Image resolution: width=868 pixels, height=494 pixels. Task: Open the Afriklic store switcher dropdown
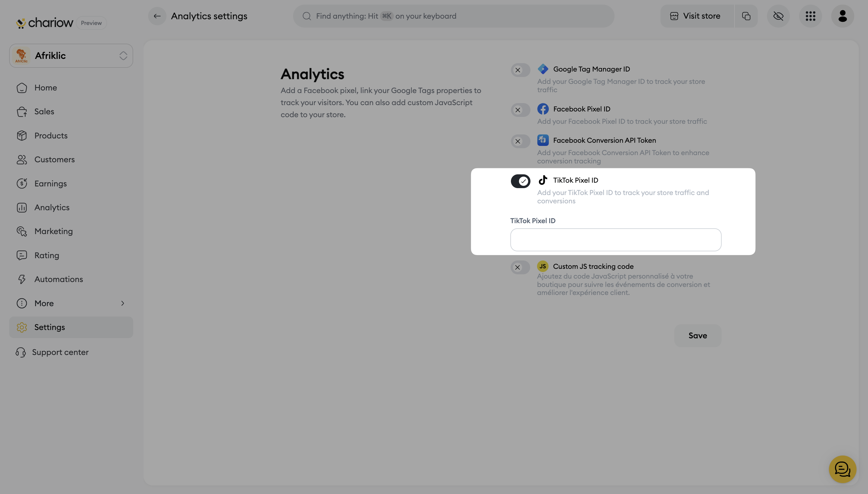pos(71,56)
